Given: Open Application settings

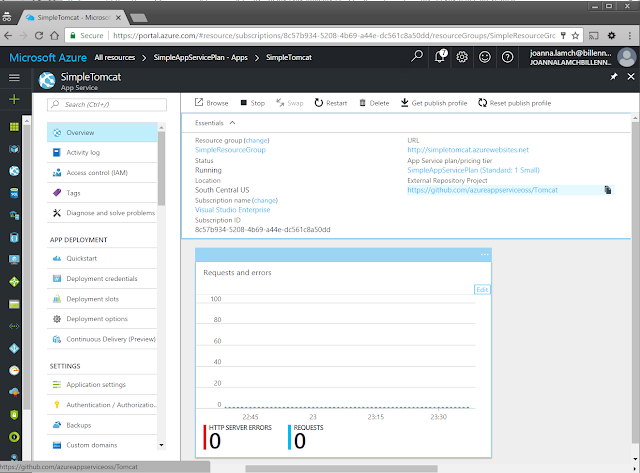Looking at the screenshot, I should pos(102,384).
